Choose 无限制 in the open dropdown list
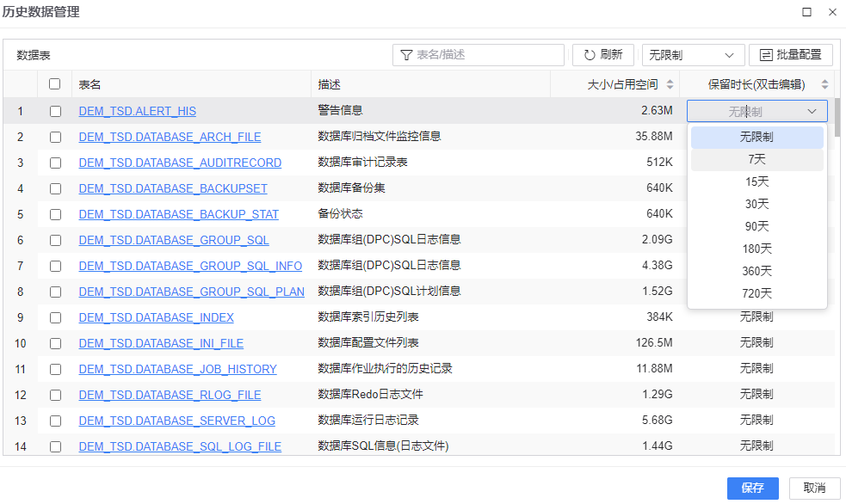Screen dimensions: 846x504 757,137
